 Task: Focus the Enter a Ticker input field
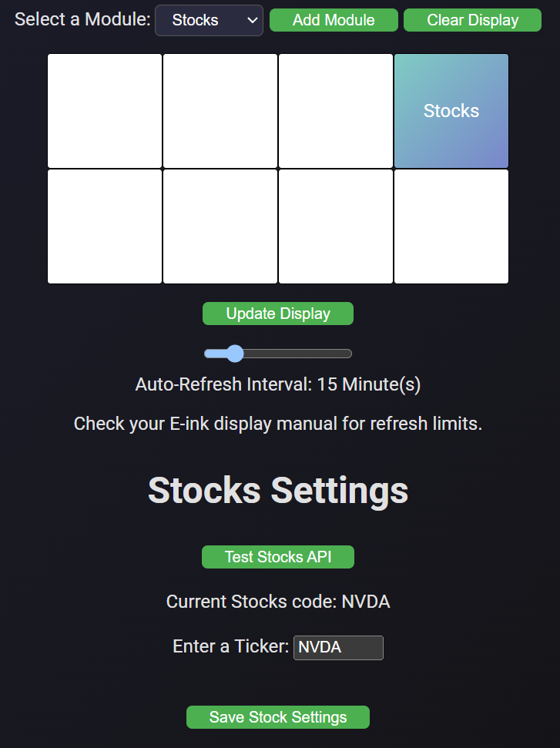tap(338, 647)
